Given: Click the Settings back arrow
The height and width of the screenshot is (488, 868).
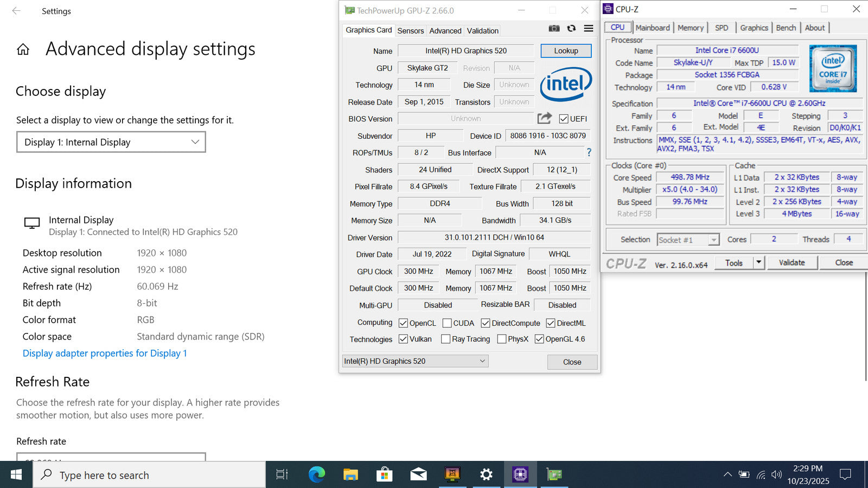Looking at the screenshot, I should (16, 11).
